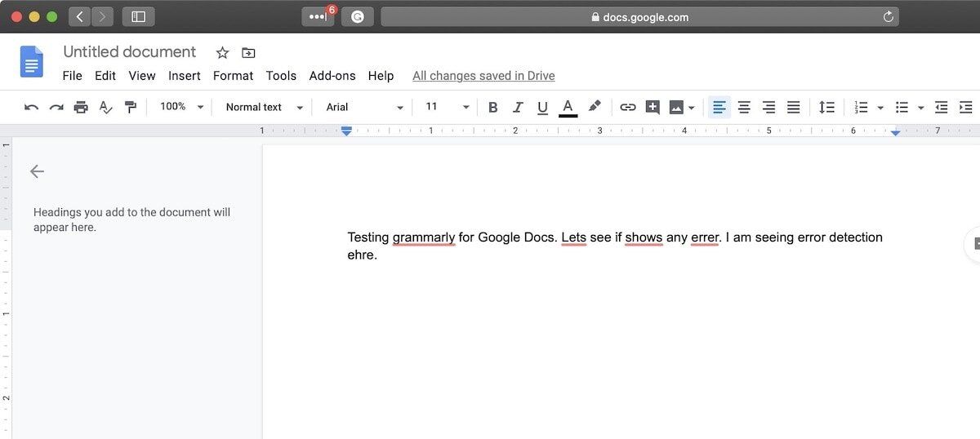This screenshot has height=439, width=980.
Task: Open the Insert menu
Action: (x=184, y=76)
